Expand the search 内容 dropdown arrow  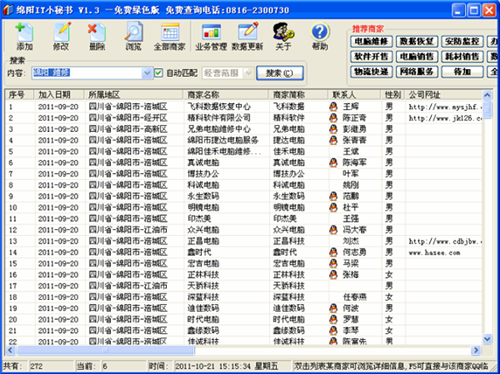pyautogui.click(x=147, y=73)
